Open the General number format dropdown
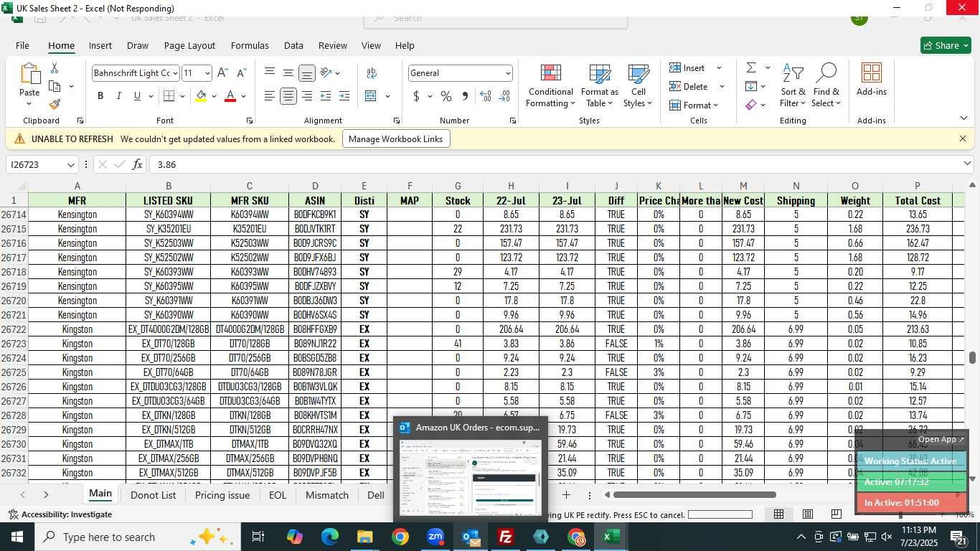Image resolution: width=980 pixels, height=551 pixels. [508, 73]
